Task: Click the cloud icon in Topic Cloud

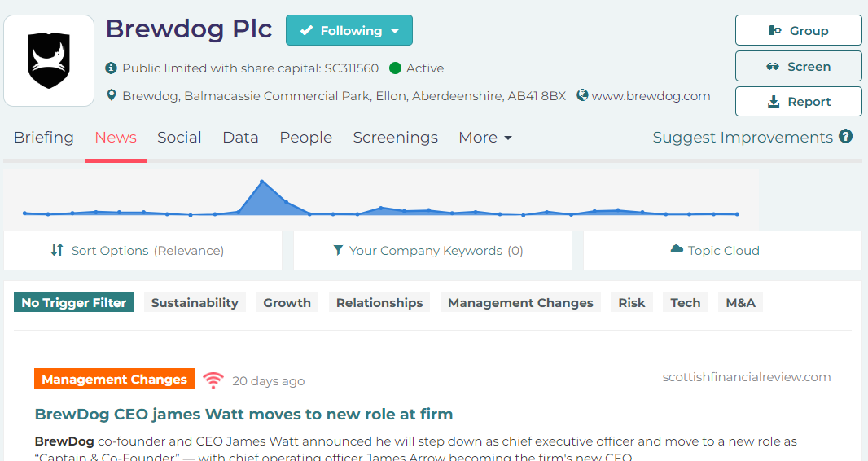Action: (x=677, y=249)
